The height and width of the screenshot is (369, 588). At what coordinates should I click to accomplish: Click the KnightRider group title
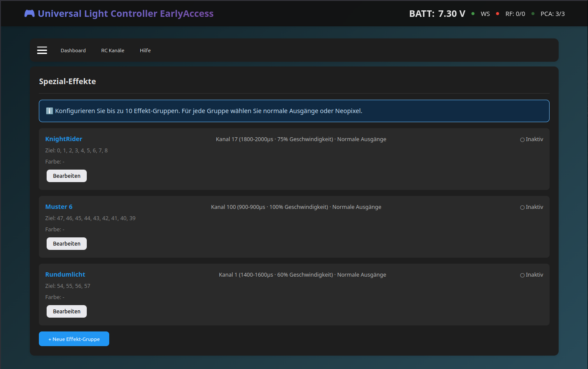[x=63, y=139]
